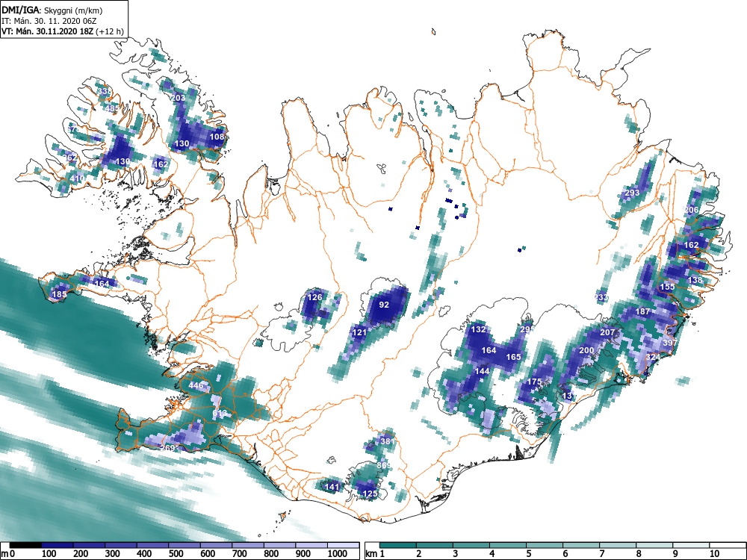
Task: Click the '446' visibility label
Action: click(x=196, y=385)
